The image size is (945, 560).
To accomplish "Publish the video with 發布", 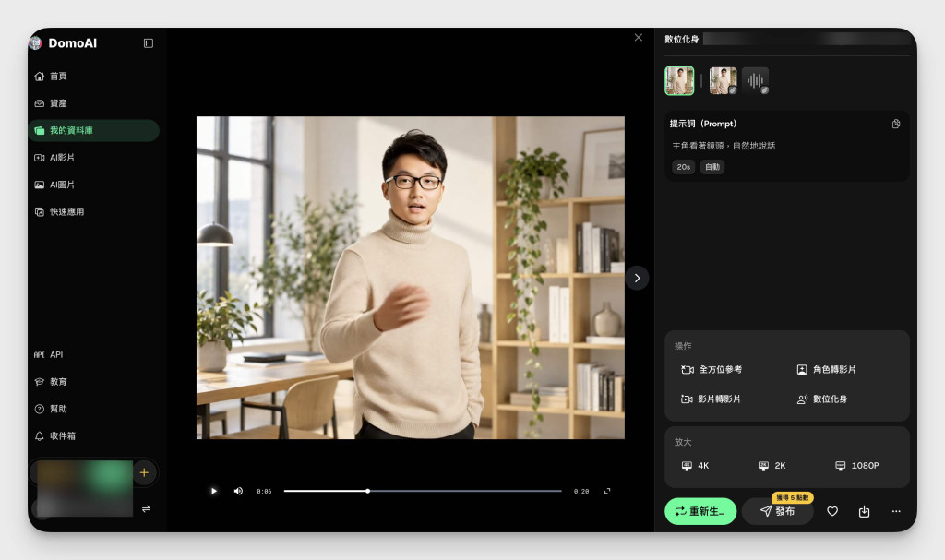I will (x=777, y=511).
